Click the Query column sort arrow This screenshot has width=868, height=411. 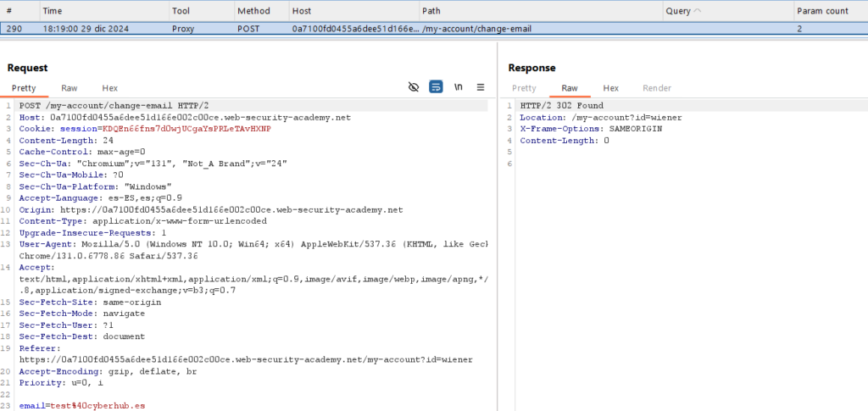click(696, 11)
